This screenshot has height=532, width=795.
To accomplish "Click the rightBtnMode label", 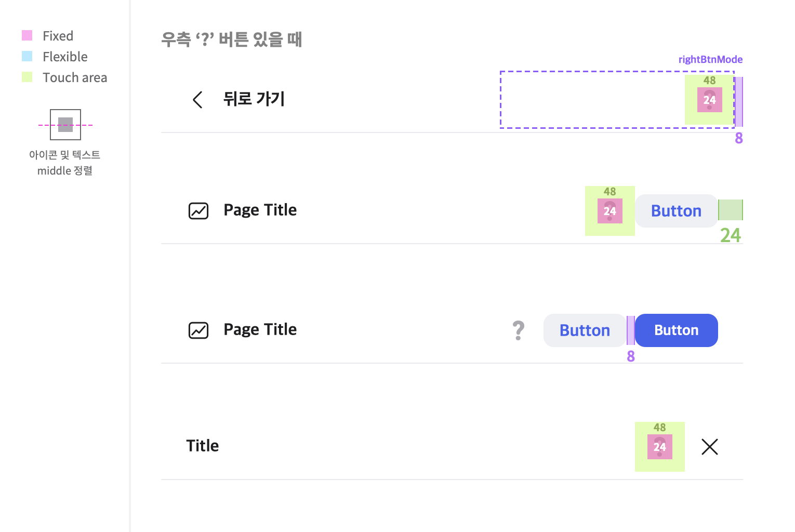I will coord(710,59).
